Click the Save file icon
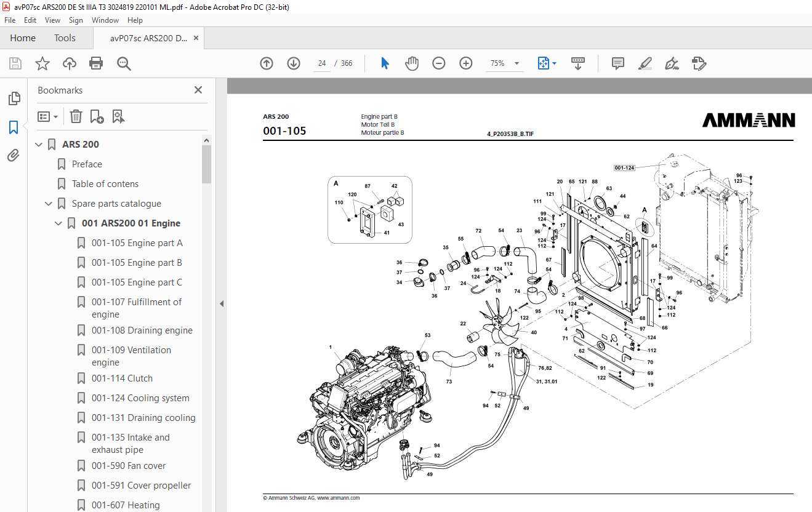This screenshot has height=512, width=812. (15, 63)
